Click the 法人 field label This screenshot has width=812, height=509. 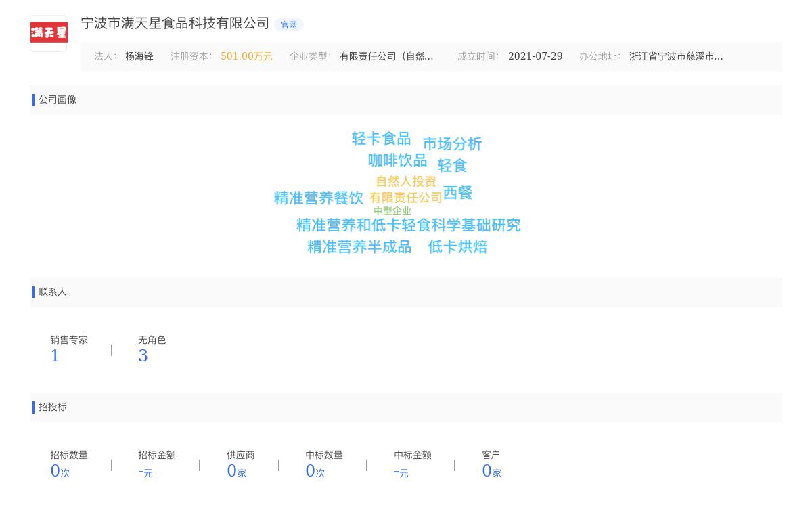(x=106, y=57)
